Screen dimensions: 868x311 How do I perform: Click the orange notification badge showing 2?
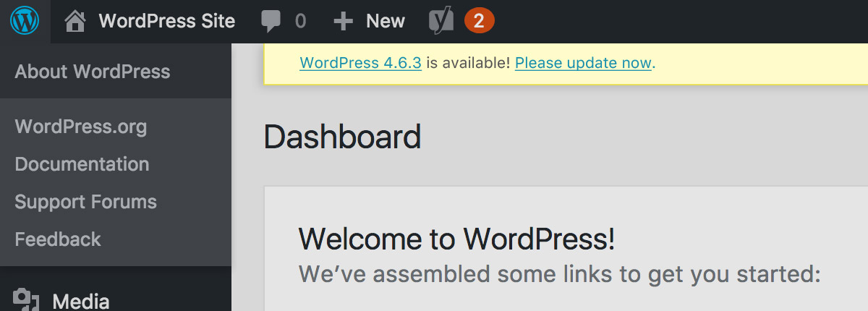(479, 22)
